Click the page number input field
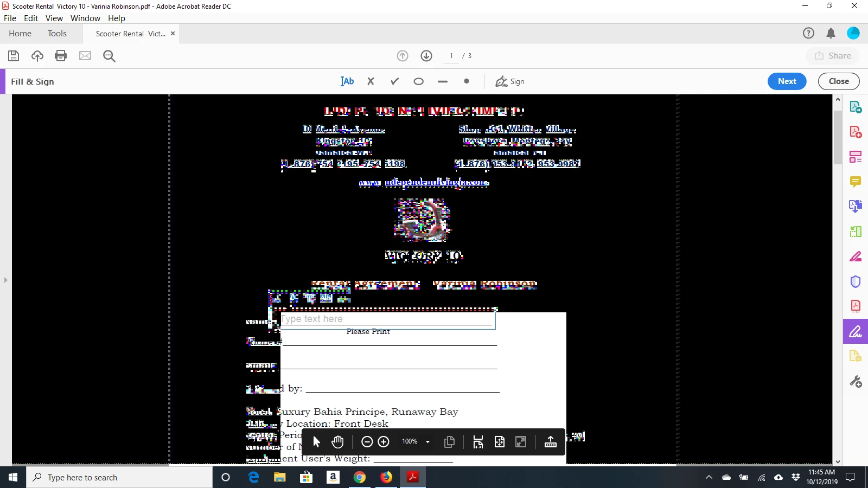Viewport: 868px width, 488px height. [x=451, y=56]
